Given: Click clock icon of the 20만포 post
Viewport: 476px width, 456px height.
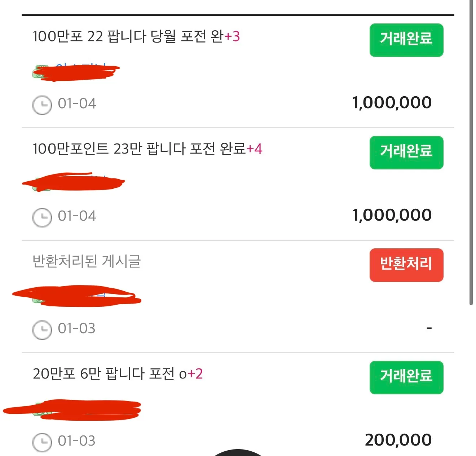Looking at the screenshot, I should pos(42,442).
